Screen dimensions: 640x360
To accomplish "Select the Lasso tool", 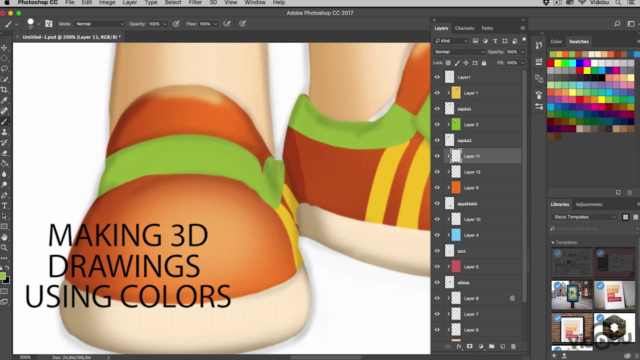I will click(4, 69).
